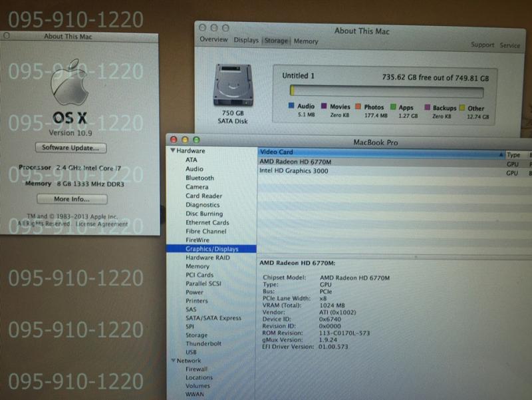Select SPI in the sidebar
532x400 pixels.
pyautogui.click(x=190, y=327)
